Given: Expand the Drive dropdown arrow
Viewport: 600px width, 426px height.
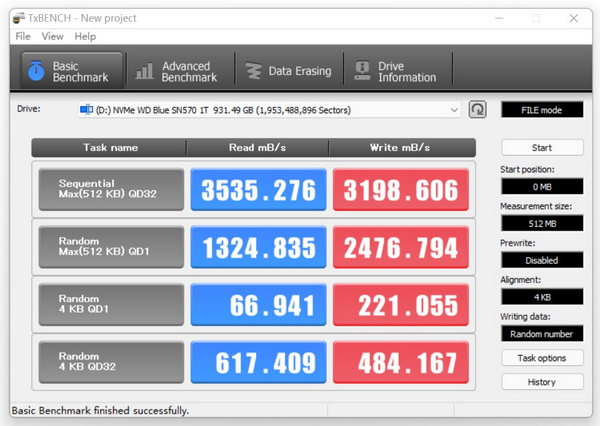Looking at the screenshot, I should pos(454,110).
